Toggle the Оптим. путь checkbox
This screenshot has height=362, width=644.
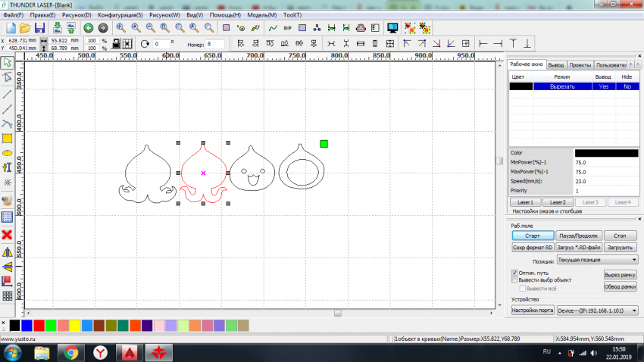(x=515, y=273)
